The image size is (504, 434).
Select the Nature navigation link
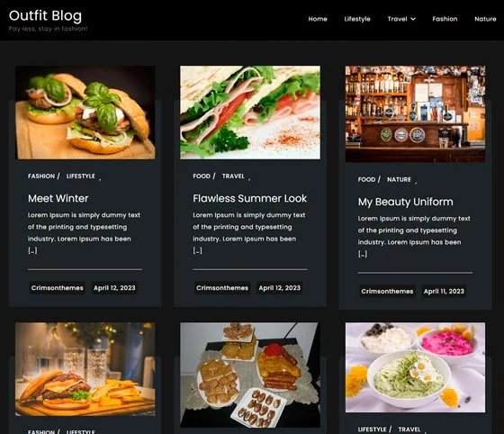tap(485, 19)
